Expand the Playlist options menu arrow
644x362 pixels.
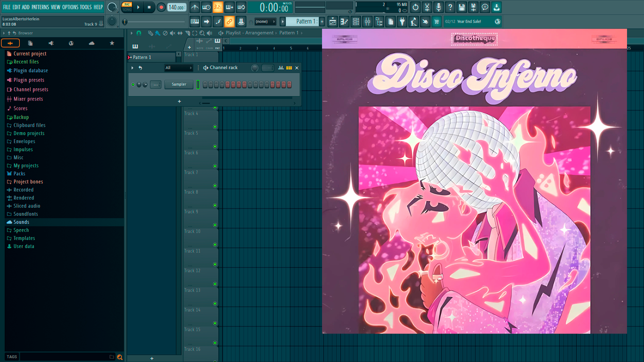tap(132, 33)
